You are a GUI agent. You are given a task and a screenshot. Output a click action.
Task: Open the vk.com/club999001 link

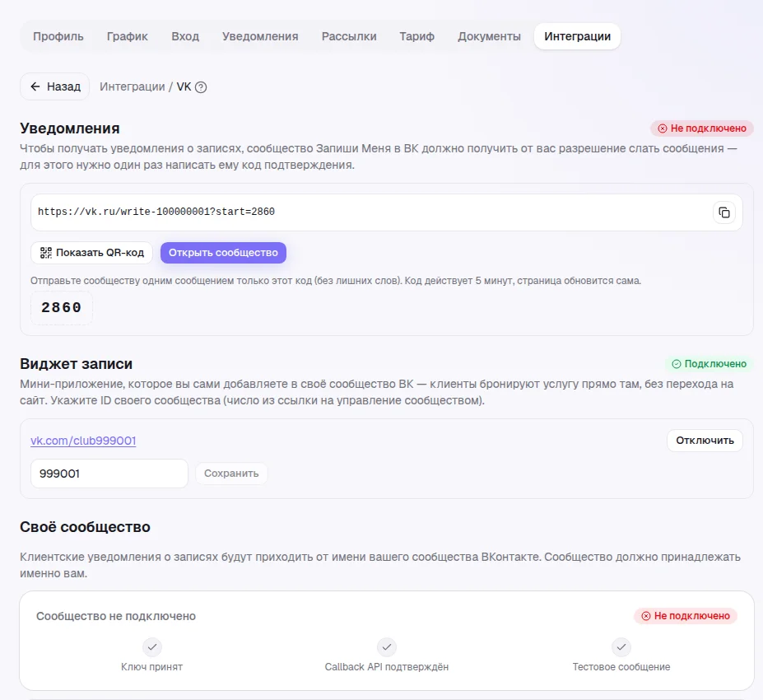(83, 441)
